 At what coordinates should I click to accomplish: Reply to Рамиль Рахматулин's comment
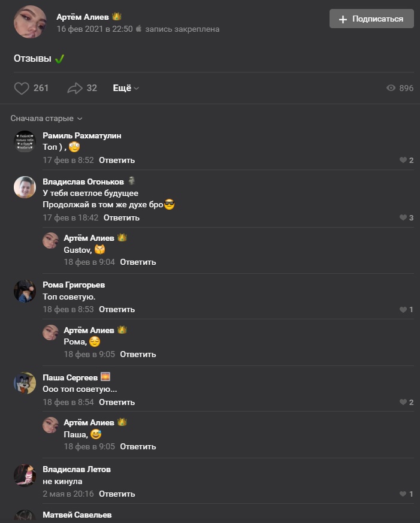[x=117, y=161]
